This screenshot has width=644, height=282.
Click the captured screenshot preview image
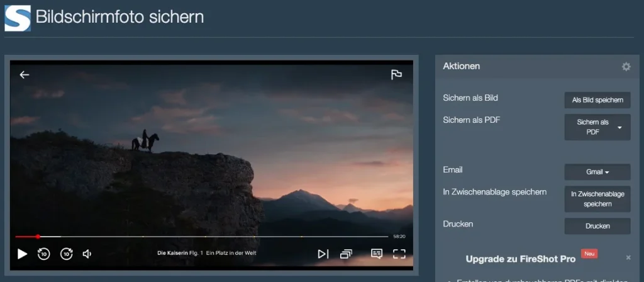coord(211,166)
